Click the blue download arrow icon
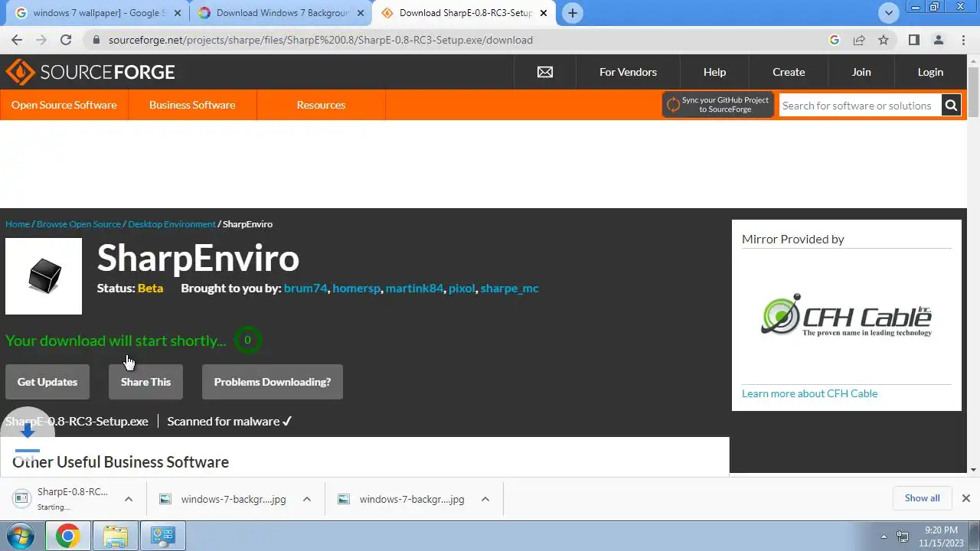Screen dimensions: 980x551 pyautogui.click(x=28, y=431)
